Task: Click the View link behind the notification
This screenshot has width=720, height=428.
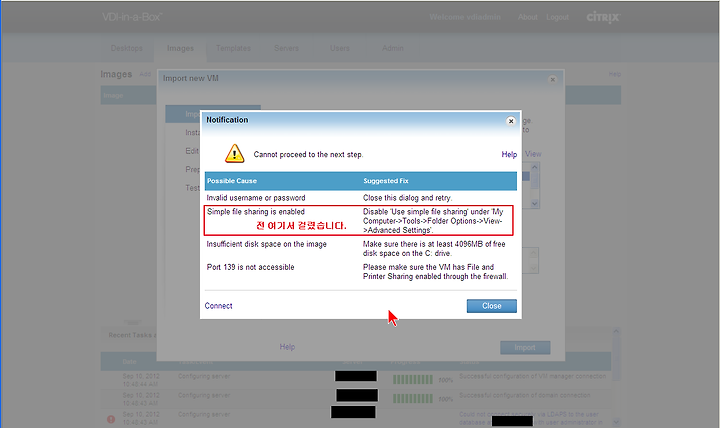Action: coord(533,154)
